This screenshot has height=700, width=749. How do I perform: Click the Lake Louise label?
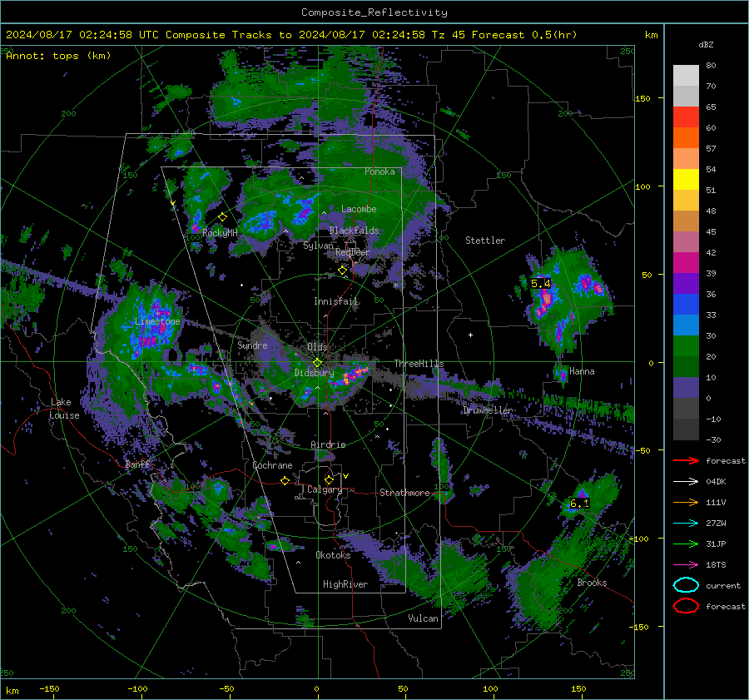click(64, 409)
